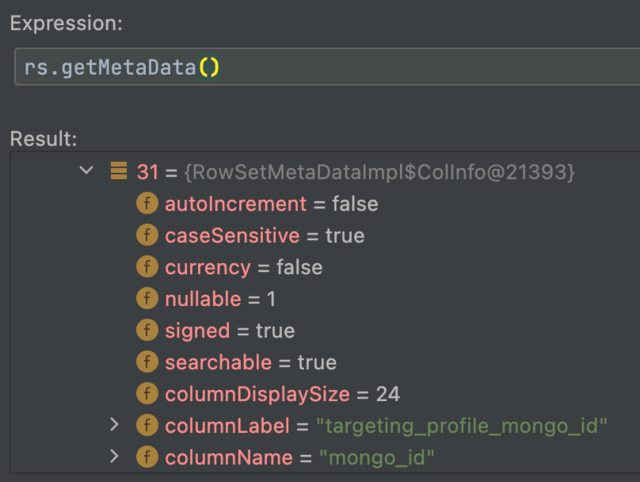Select the columnDisplaySize = 24 row

[325, 394]
